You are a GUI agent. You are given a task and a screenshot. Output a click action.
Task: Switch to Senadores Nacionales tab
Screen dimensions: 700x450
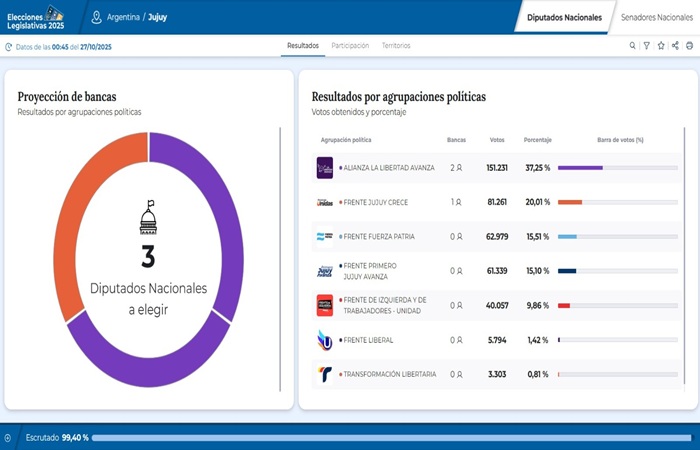pyautogui.click(x=655, y=17)
